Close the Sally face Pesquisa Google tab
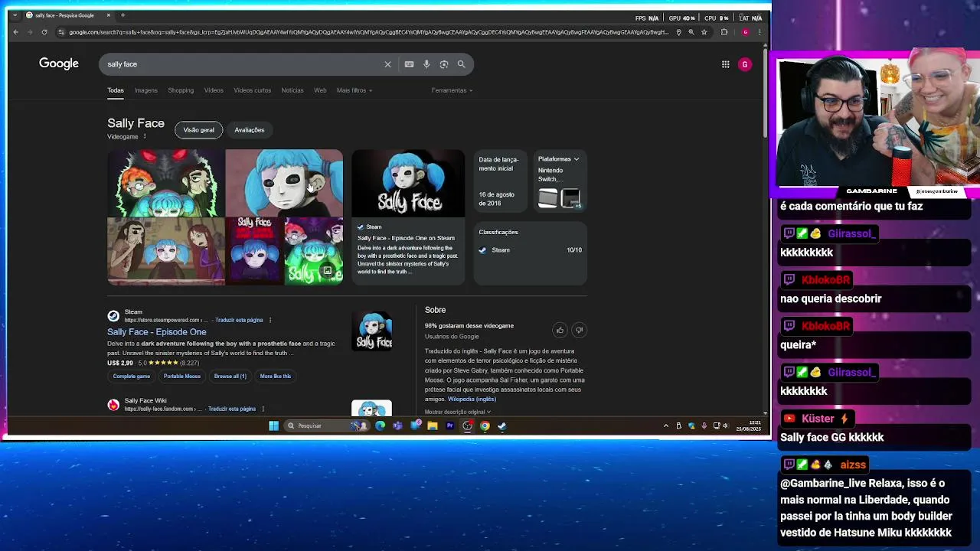 pyautogui.click(x=108, y=15)
